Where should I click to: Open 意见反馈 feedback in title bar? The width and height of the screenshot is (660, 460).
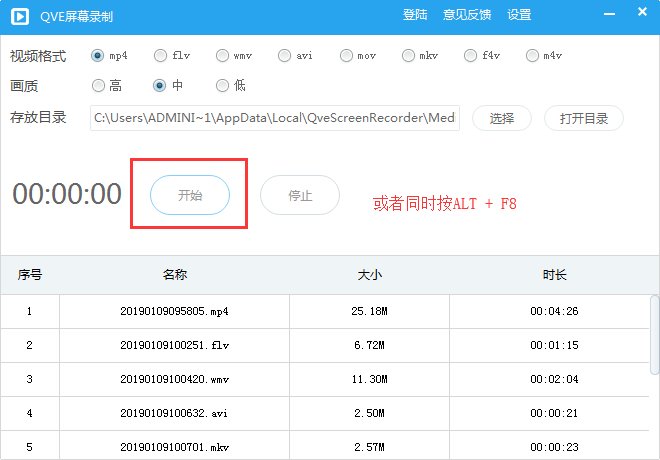point(465,15)
